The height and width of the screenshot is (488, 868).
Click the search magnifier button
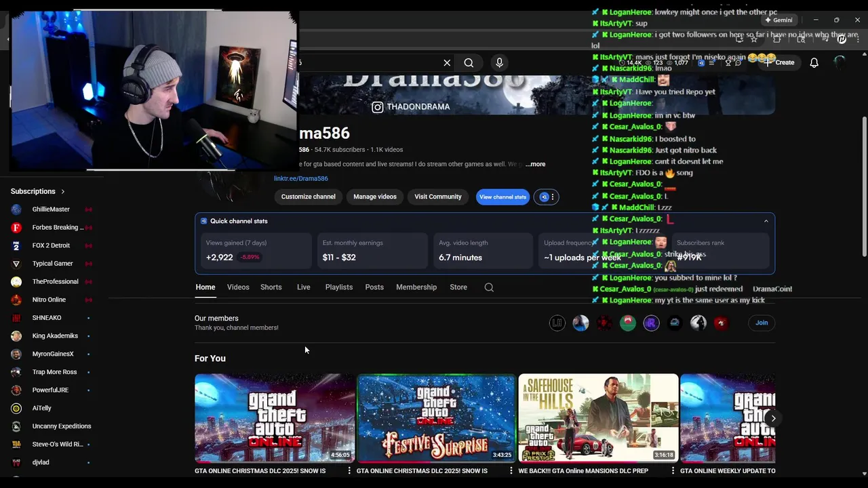[469, 62]
